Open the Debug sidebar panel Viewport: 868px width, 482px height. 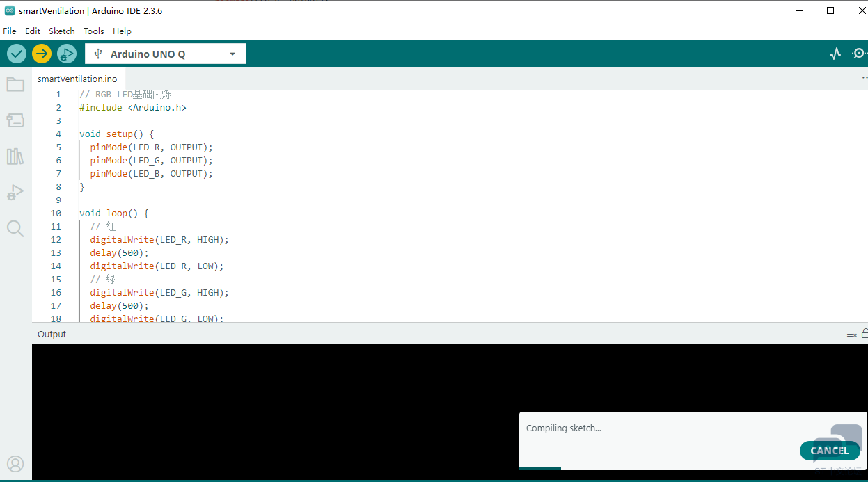point(15,193)
